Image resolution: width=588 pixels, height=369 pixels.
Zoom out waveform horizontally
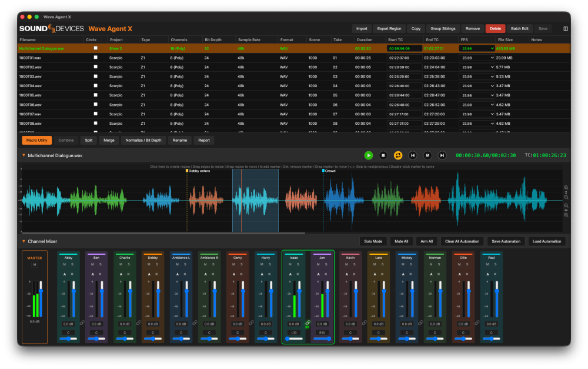point(566,215)
